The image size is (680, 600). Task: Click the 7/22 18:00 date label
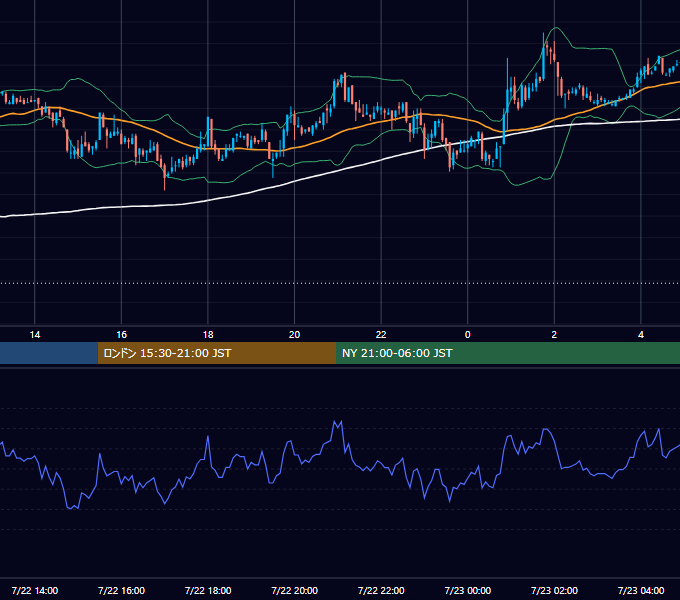(x=208, y=590)
